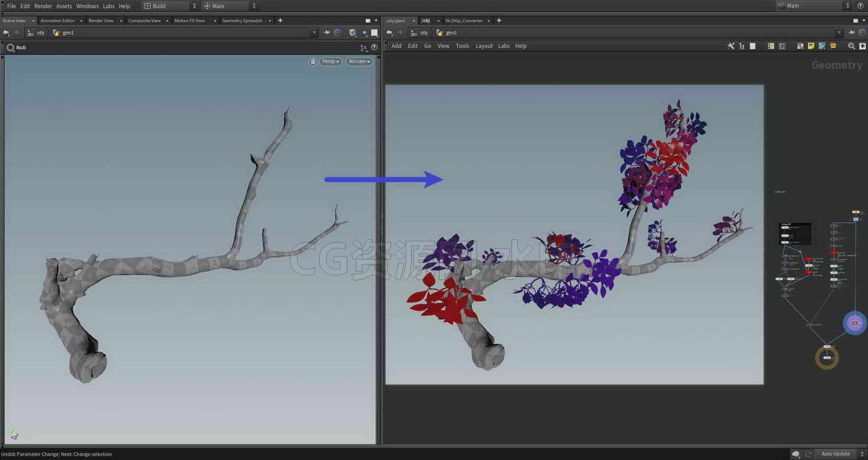The height and width of the screenshot is (460, 868).
Task: Open the viewport help question mark icon
Action: point(374,47)
